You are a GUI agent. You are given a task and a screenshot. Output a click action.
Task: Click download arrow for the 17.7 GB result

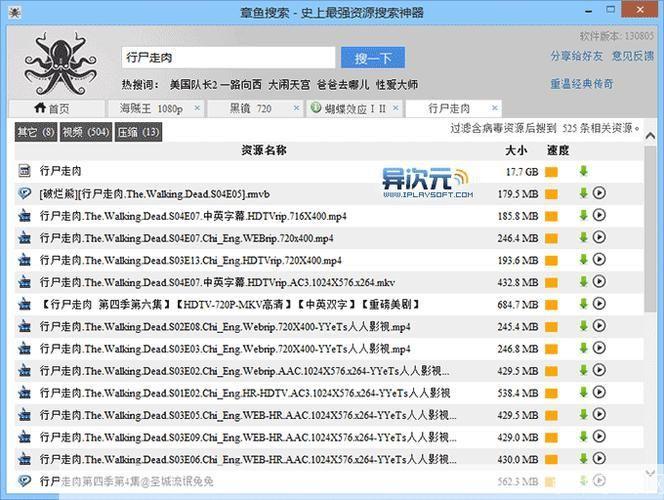pos(583,171)
